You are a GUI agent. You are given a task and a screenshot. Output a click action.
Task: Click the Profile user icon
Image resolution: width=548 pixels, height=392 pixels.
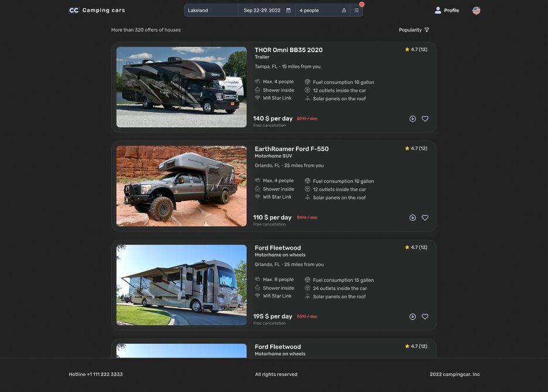tap(438, 10)
